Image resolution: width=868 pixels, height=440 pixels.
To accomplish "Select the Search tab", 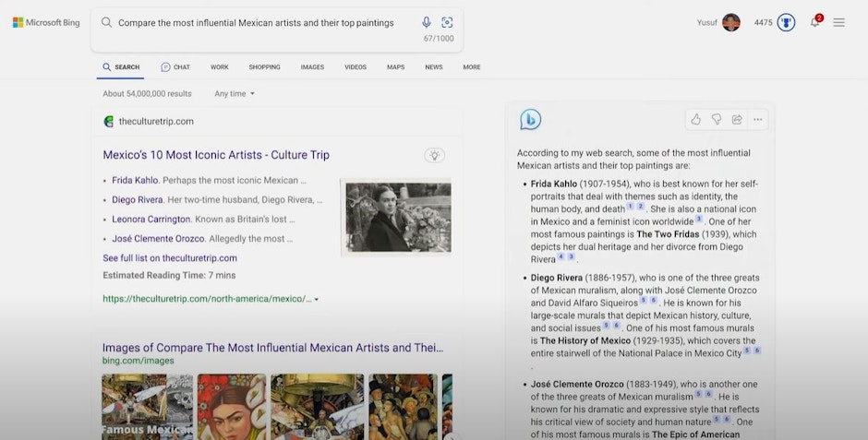I will point(121,67).
